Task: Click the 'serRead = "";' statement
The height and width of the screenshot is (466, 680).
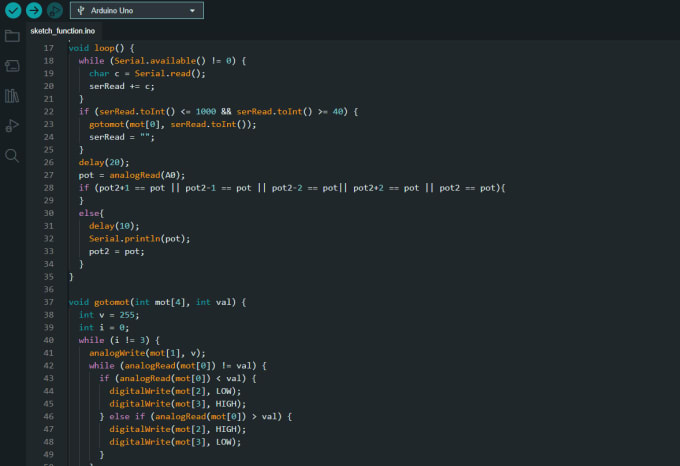Action: pyautogui.click(x=122, y=137)
